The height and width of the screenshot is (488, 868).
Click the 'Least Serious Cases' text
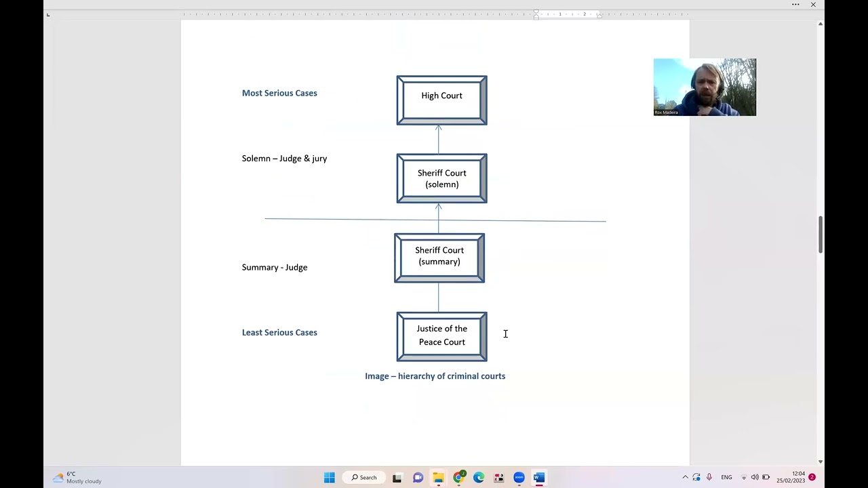pyautogui.click(x=279, y=332)
